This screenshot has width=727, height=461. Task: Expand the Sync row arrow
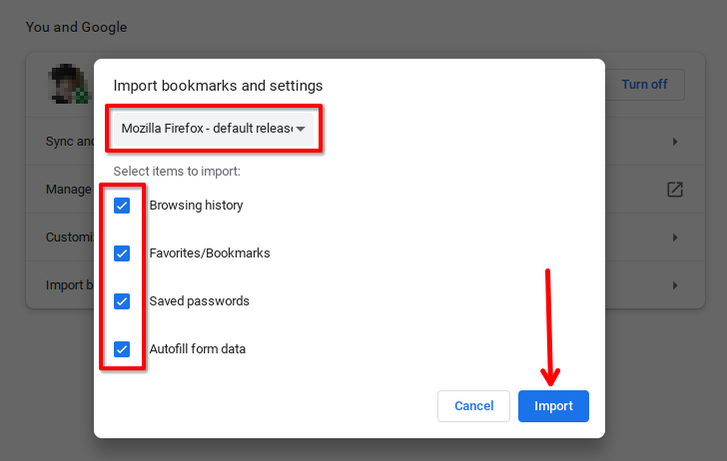(x=675, y=142)
